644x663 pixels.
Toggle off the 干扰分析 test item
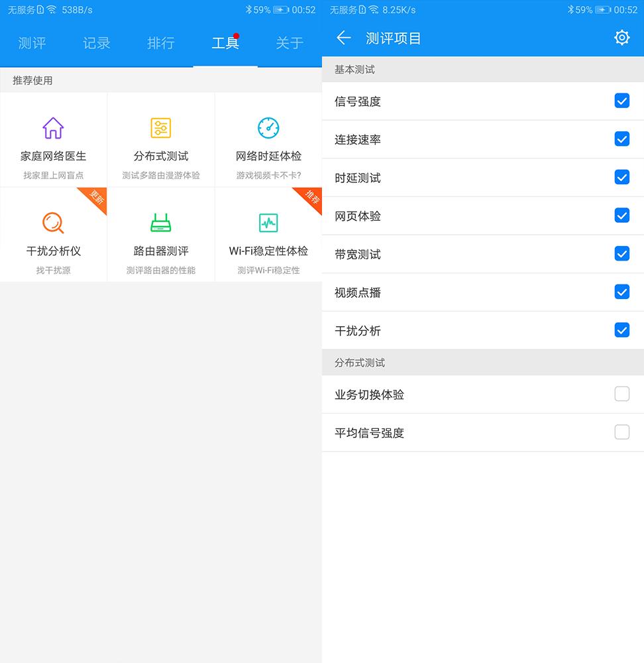pyautogui.click(x=621, y=330)
